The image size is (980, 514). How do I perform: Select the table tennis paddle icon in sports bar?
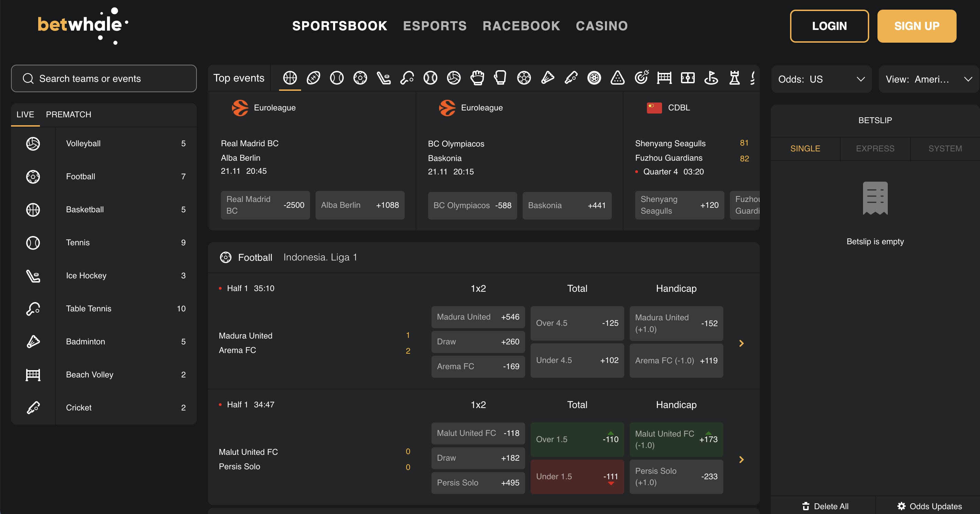407,78
